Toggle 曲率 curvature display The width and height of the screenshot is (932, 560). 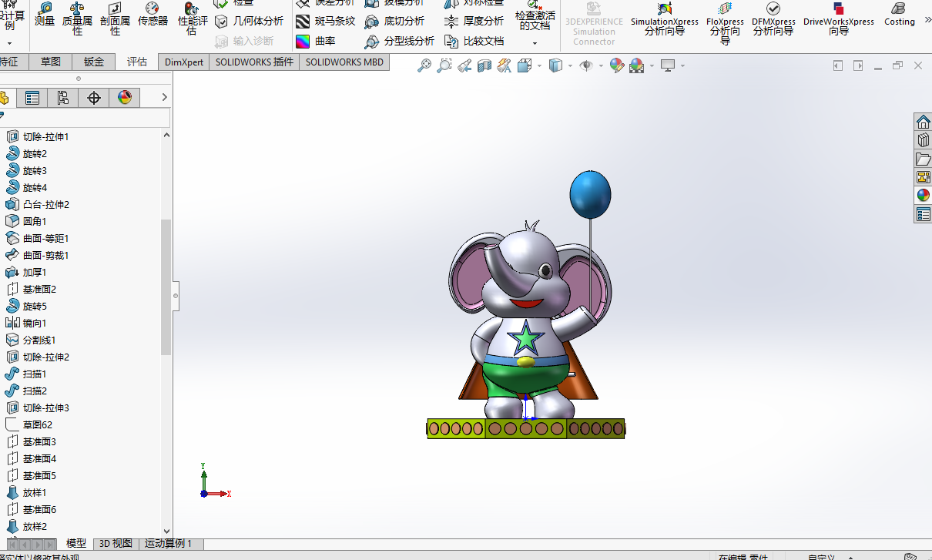point(316,41)
